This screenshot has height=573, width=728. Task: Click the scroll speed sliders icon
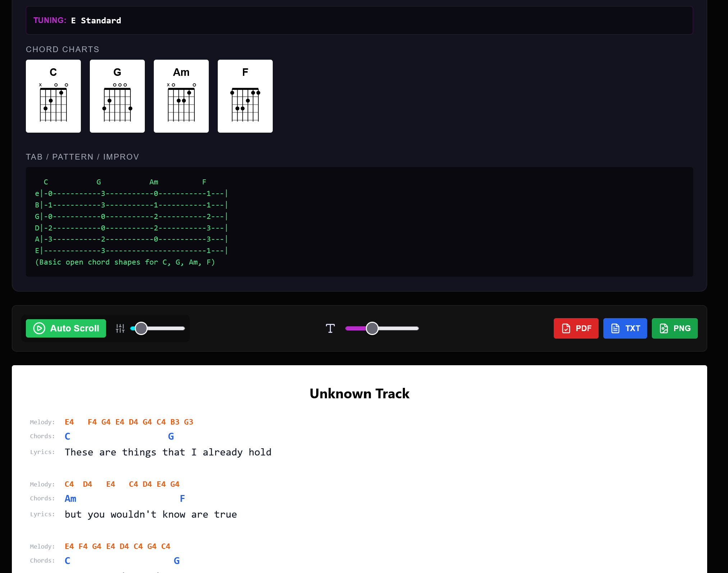click(120, 328)
